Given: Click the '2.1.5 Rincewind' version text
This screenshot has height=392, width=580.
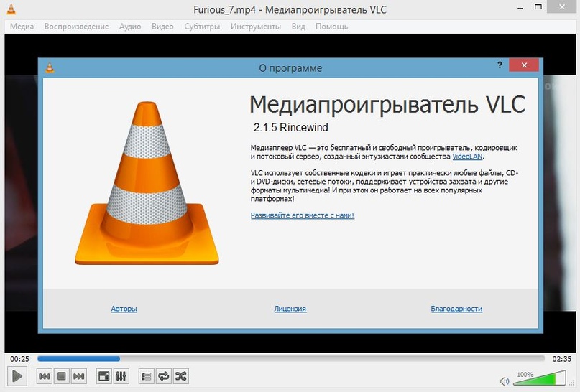Looking at the screenshot, I should (291, 128).
